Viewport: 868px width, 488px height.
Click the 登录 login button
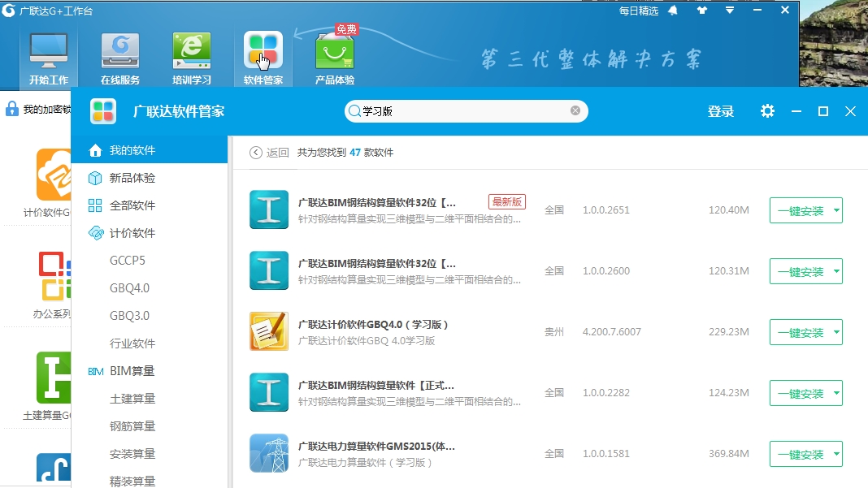pos(721,111)
